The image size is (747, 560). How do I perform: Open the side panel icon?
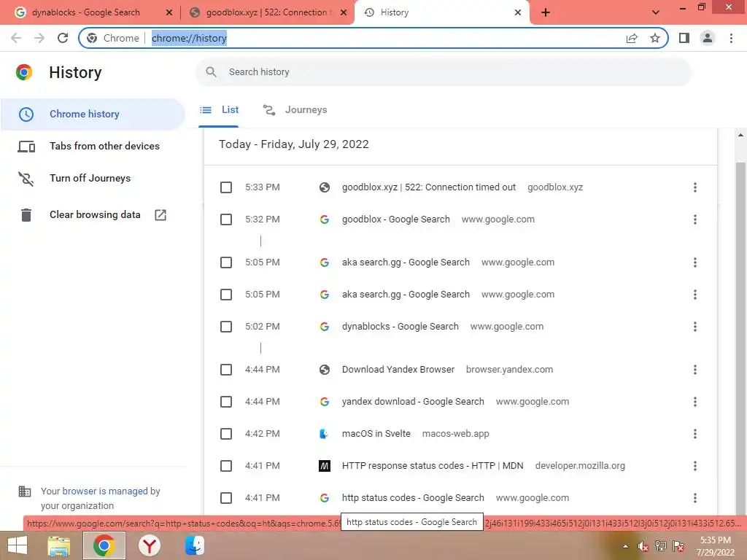684,38
